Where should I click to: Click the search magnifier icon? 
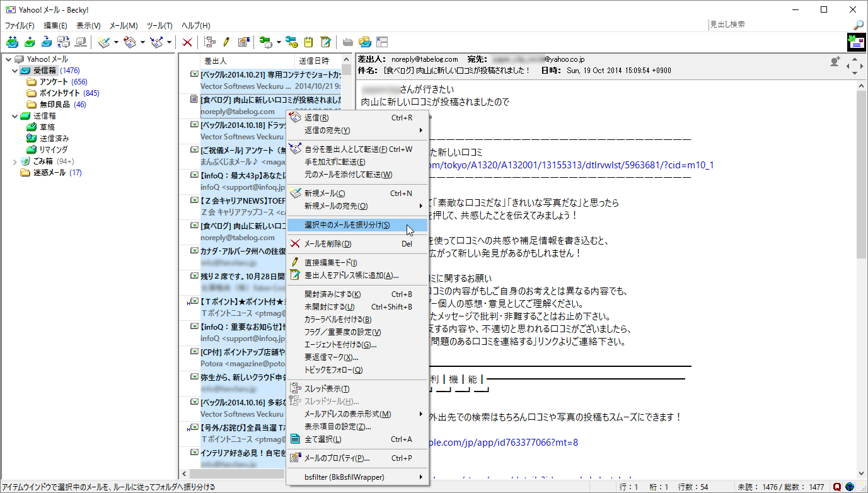859,25
